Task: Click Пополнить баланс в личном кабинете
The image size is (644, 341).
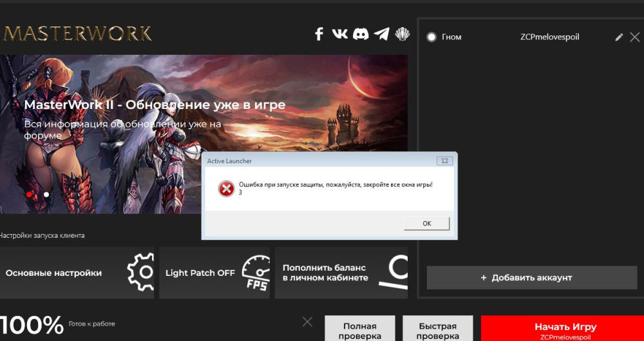Action: tap(341, 273)
